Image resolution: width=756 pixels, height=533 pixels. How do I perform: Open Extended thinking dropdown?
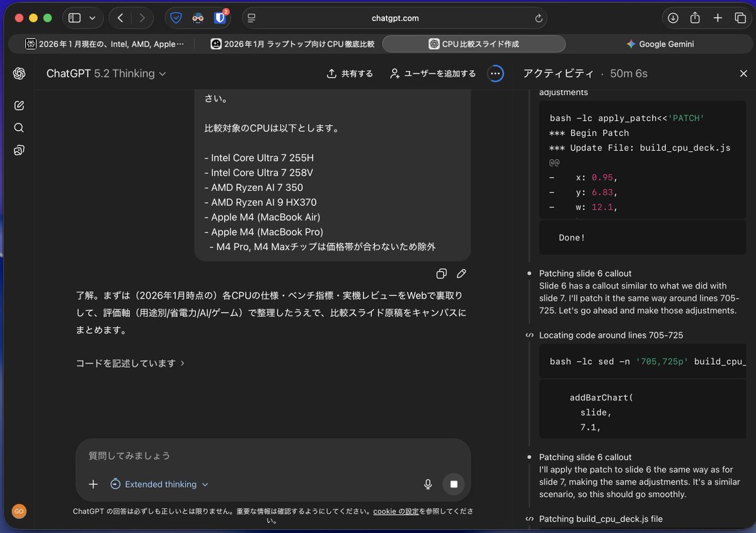pos(159,484)
